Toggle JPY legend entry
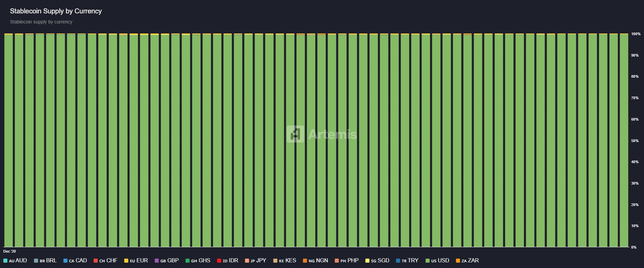The width and height of the screenshot is (644, 268). click(x=255, y=261)
